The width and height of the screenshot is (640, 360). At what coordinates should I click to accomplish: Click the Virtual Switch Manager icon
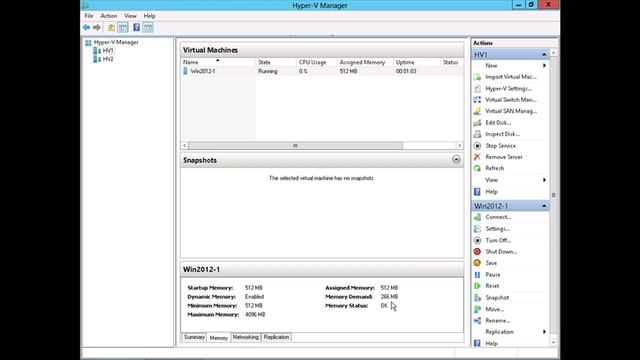point(477,100)
